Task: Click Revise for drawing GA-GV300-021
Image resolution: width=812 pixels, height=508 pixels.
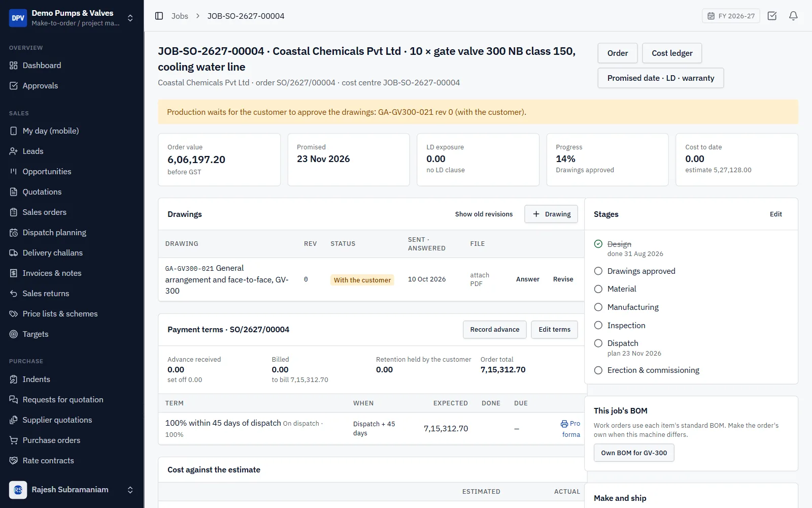Action: pyautogui.click(x=563, y=279)
